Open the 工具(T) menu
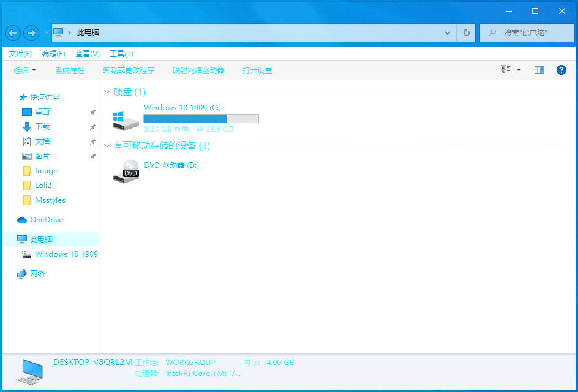578x392 pixels. point(122,54)
